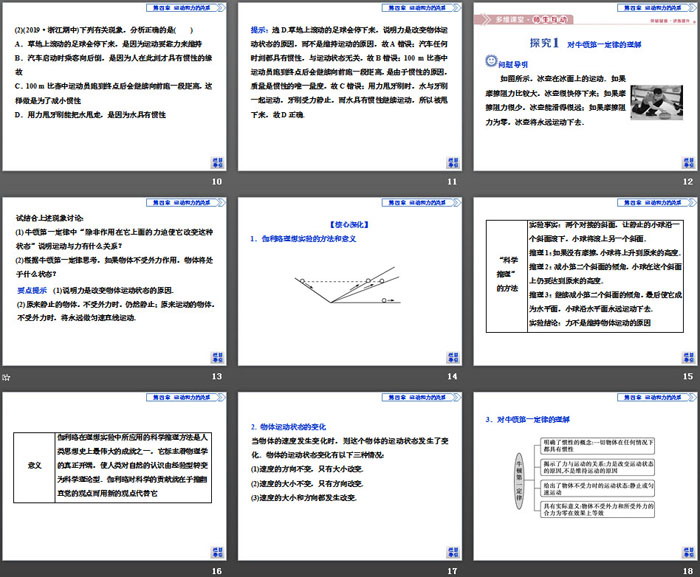Click the 试结合上述现象讨论 line on slide 13
The image size is (700, 577).
[50, 218]
